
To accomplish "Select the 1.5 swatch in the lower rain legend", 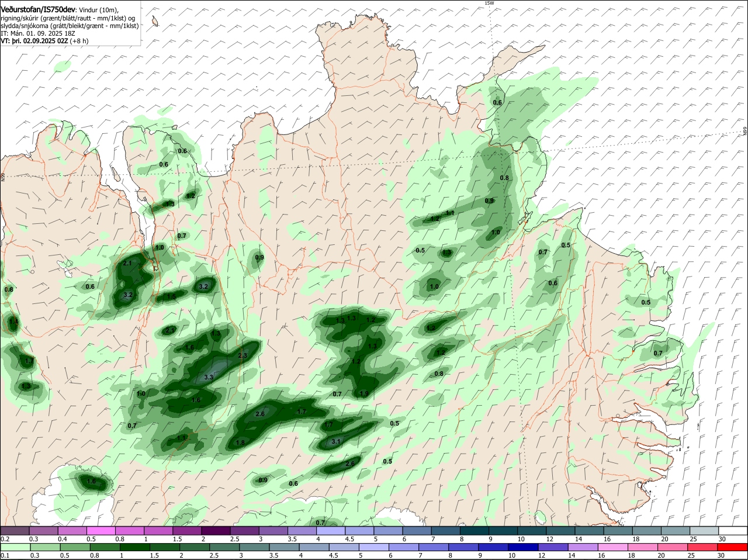I will click(164, 548).
